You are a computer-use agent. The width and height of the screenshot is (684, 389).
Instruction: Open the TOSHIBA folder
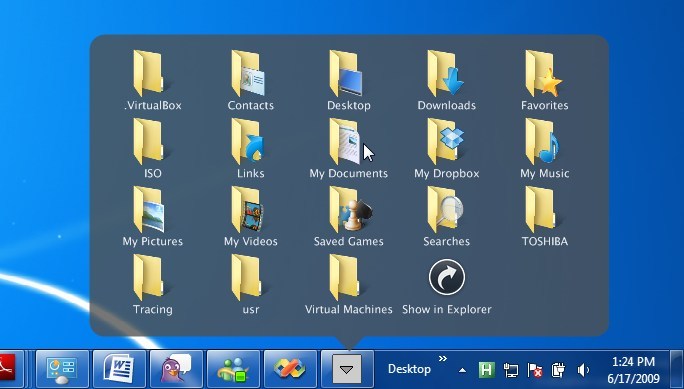tap(544, 215)
